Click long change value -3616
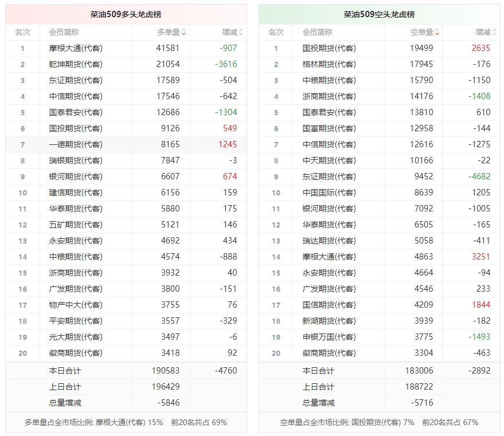 (x=226, y=64)
